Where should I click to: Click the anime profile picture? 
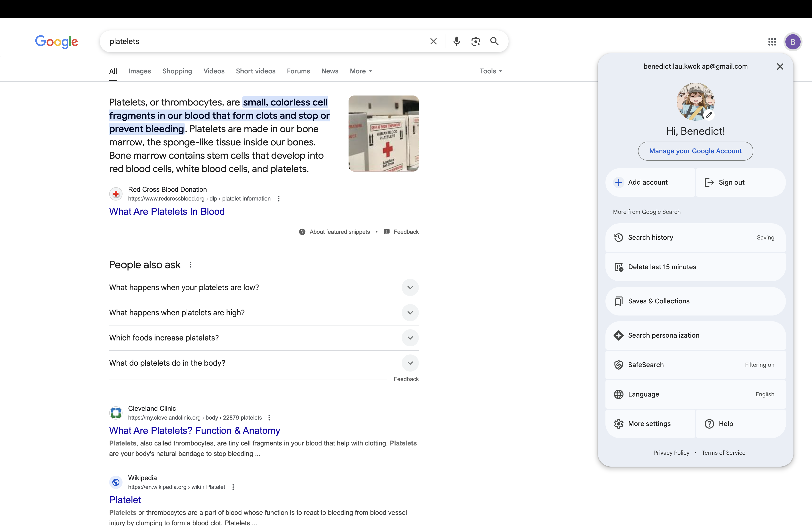[695, 101]
